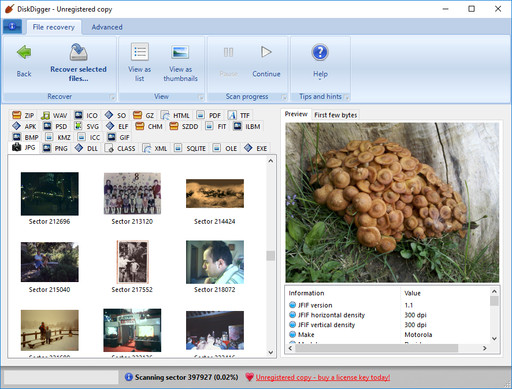Select the CHM file type tab

coord(149,126)
